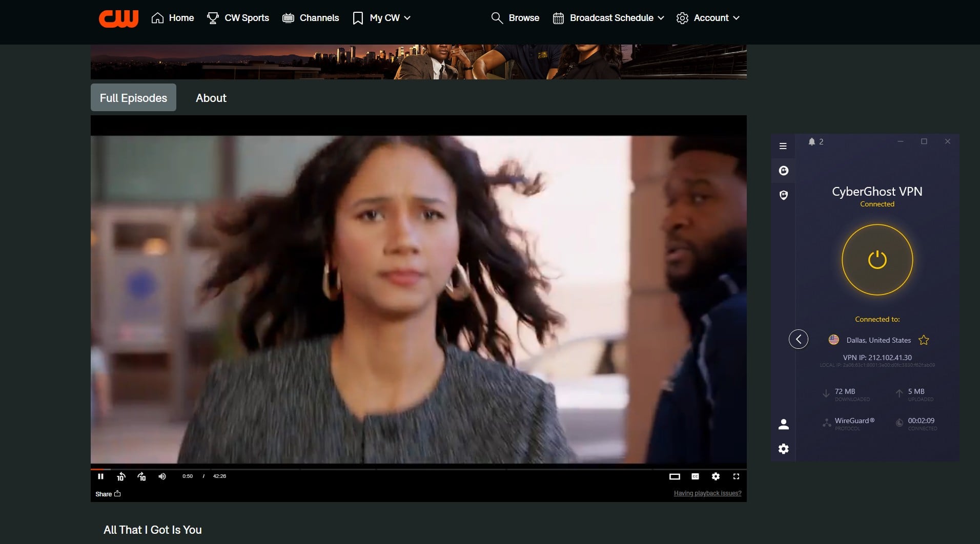Click the 5 MB uploaded value
Viewport: 980px width, 544px height.
coord(916,391)
